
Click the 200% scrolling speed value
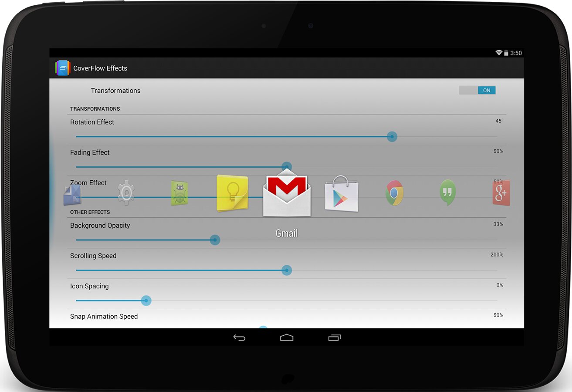click(x=497, y=255)
